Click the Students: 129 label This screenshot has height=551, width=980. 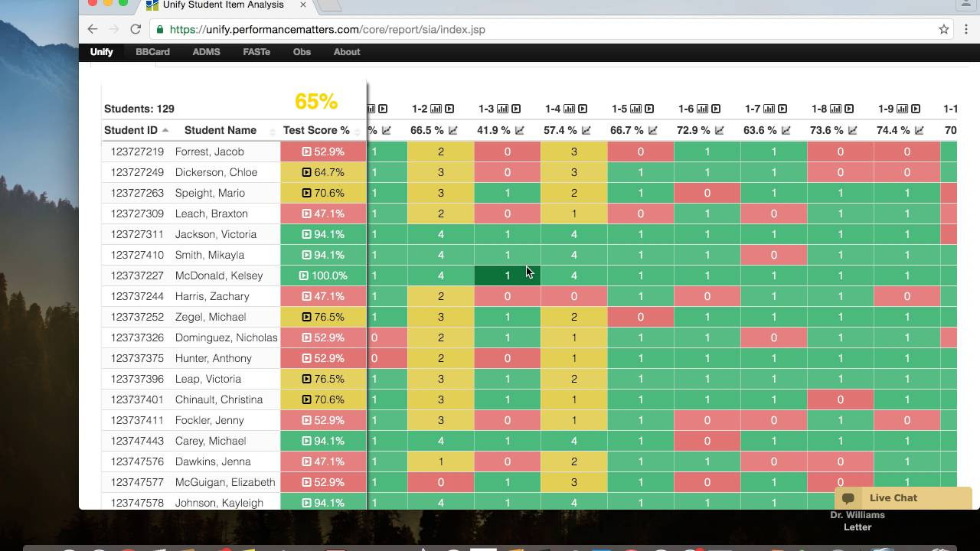pos(139,109)
